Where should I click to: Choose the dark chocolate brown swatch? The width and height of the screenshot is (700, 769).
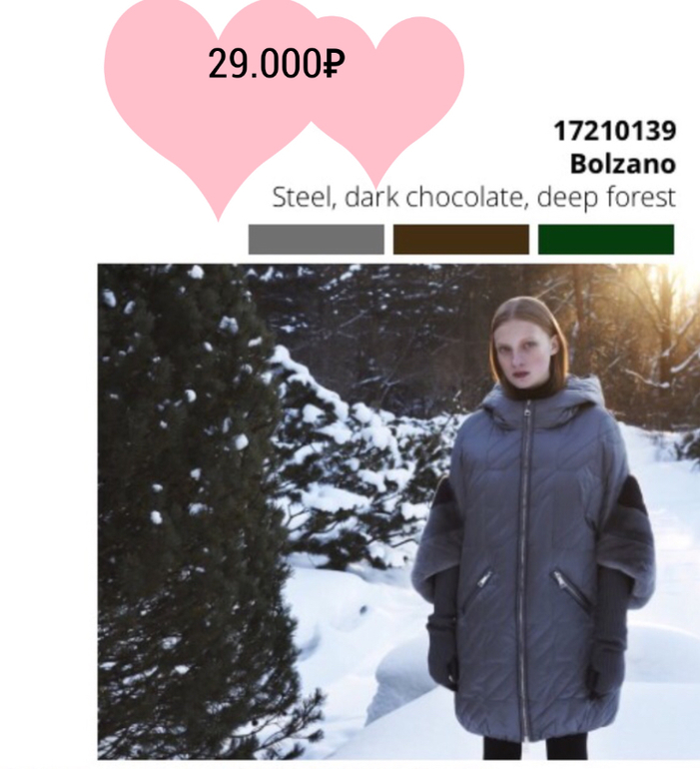point(461,240)
